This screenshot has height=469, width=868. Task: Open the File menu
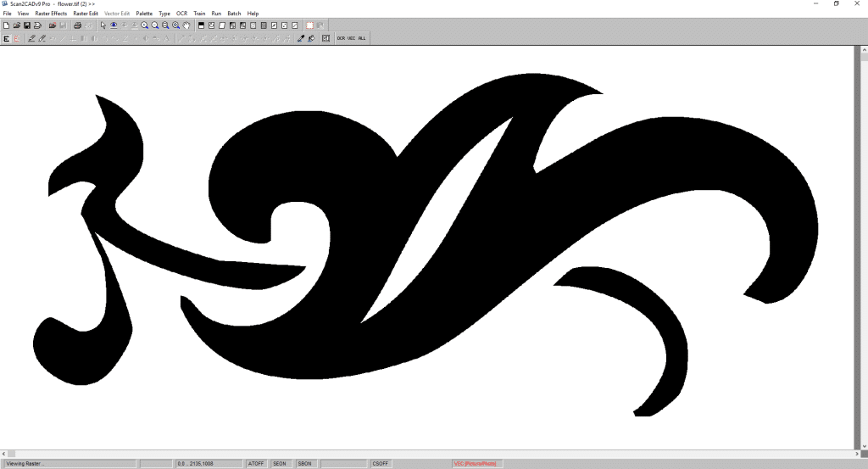7,14
